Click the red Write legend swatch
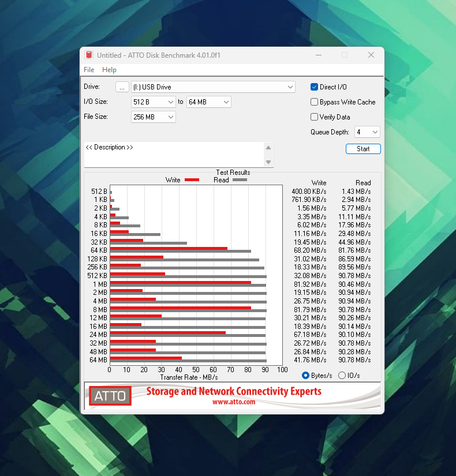The height and width of the screenshot is (476, 456). coord(192,179)
